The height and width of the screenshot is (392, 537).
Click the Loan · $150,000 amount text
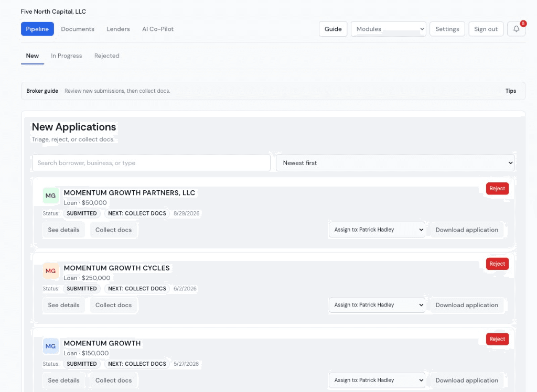pos(86,353)
